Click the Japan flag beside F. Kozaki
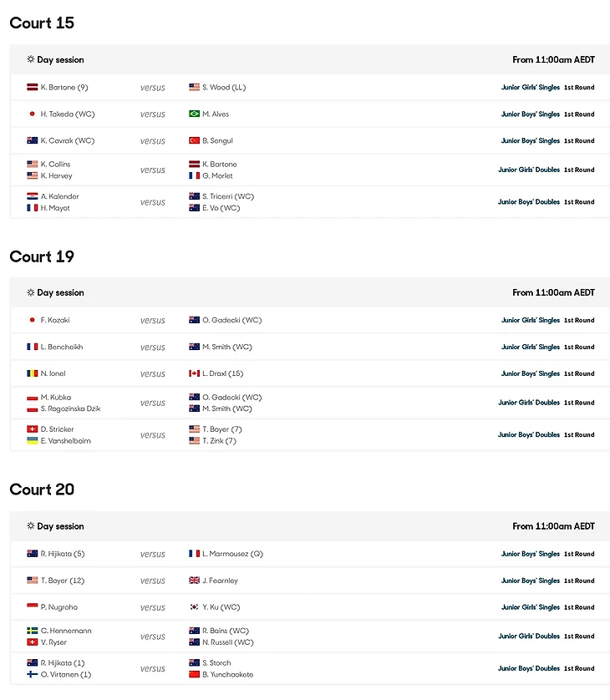Viewport: 610px width, 700px height. tap(33, 320)
